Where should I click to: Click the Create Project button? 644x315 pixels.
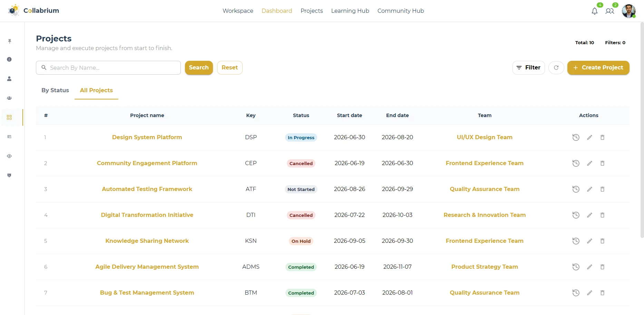598,68
